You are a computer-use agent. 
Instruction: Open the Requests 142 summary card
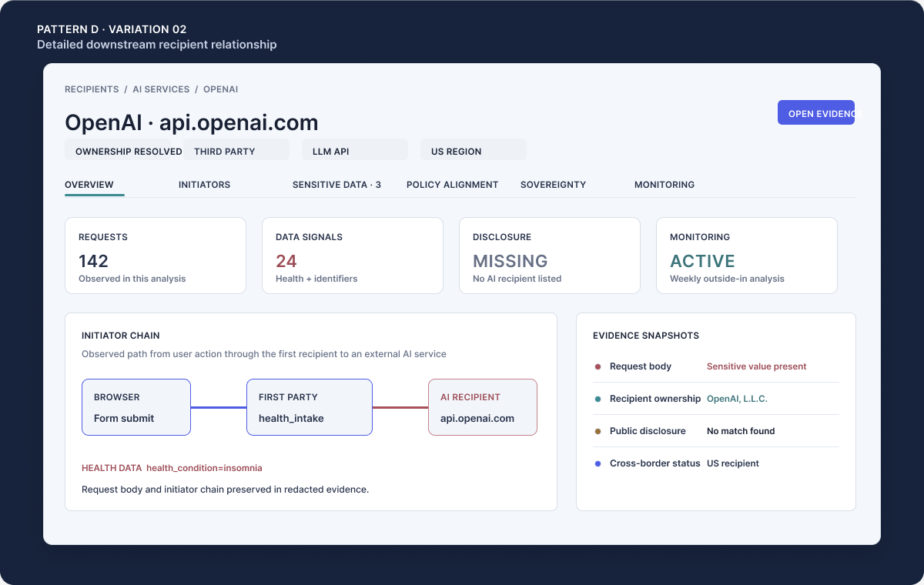coord(156,256)
